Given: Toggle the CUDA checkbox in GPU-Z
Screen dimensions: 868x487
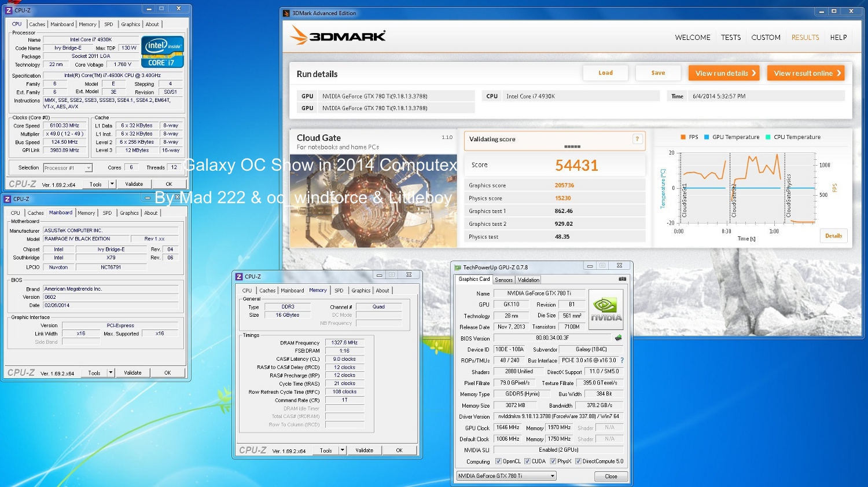Looking at the screenshot, I should [527, 462].
